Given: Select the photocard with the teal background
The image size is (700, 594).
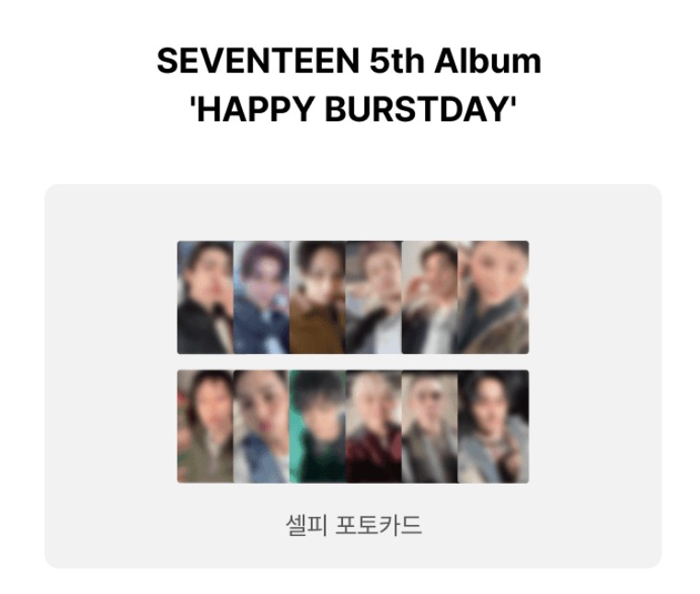Looking at the screenshot, I should pos(318,427).
